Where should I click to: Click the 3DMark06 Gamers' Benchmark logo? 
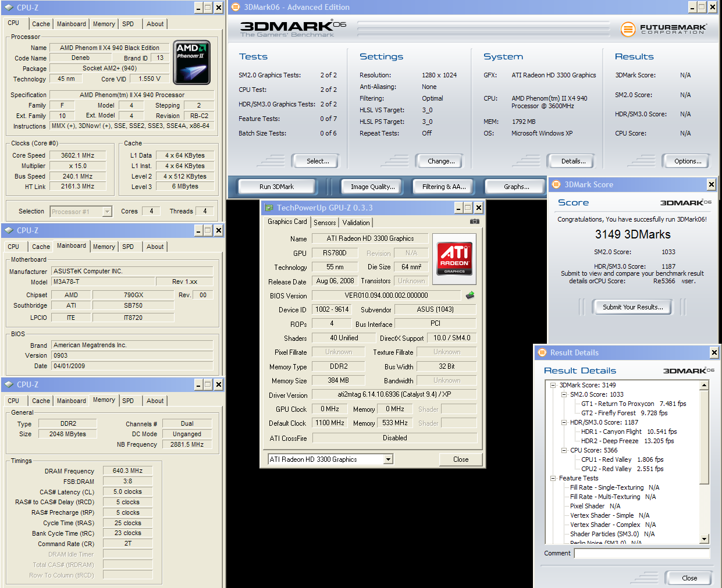(x=293, y=28)
